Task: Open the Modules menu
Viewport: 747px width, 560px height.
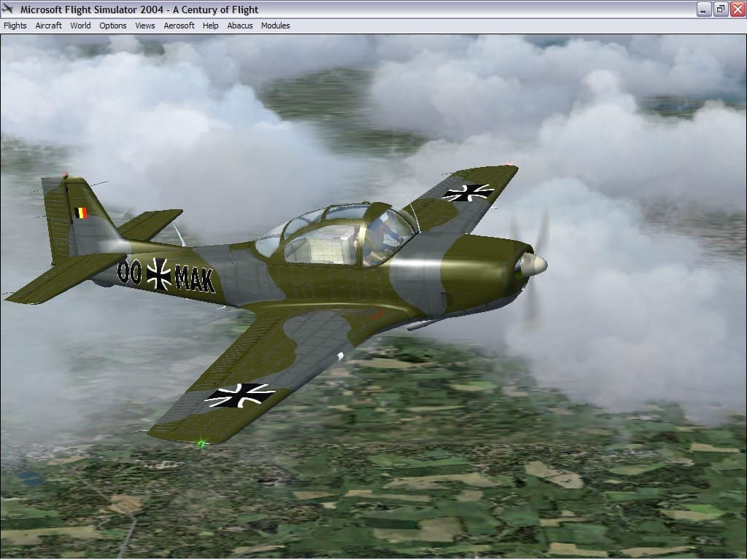Action: (276, 26)
